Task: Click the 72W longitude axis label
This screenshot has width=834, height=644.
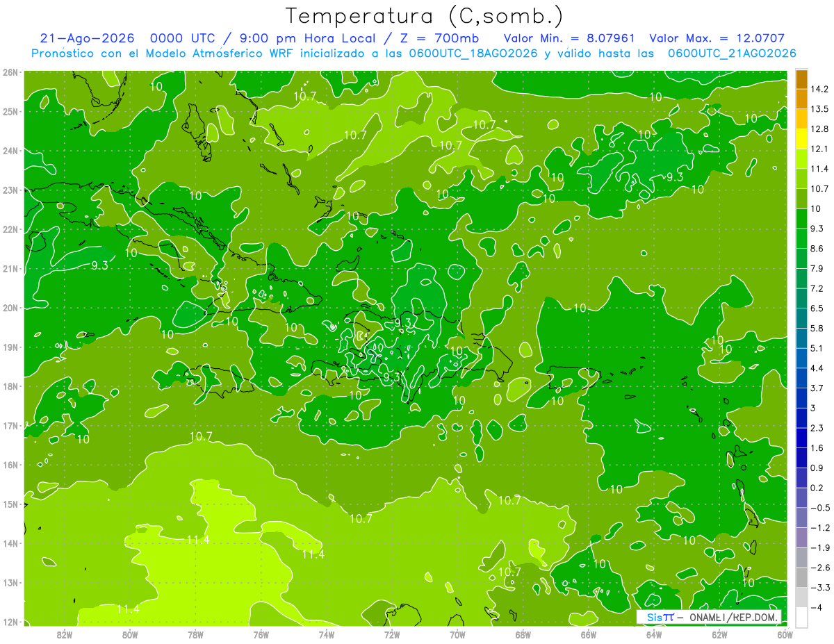Action: [x=392, y=634]
